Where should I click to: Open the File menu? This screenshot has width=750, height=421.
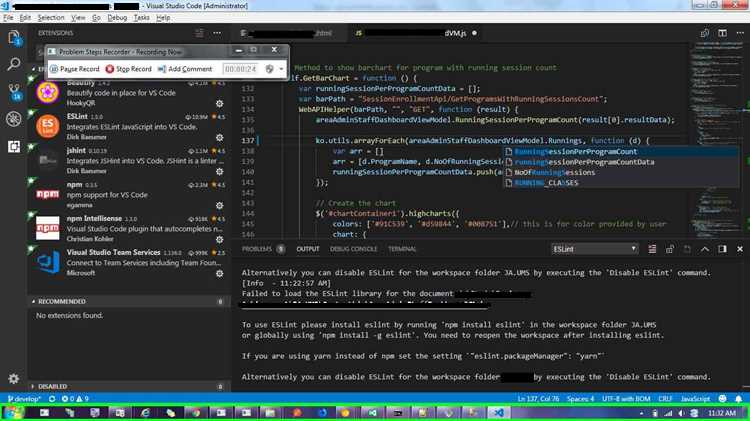coord(8,18)
